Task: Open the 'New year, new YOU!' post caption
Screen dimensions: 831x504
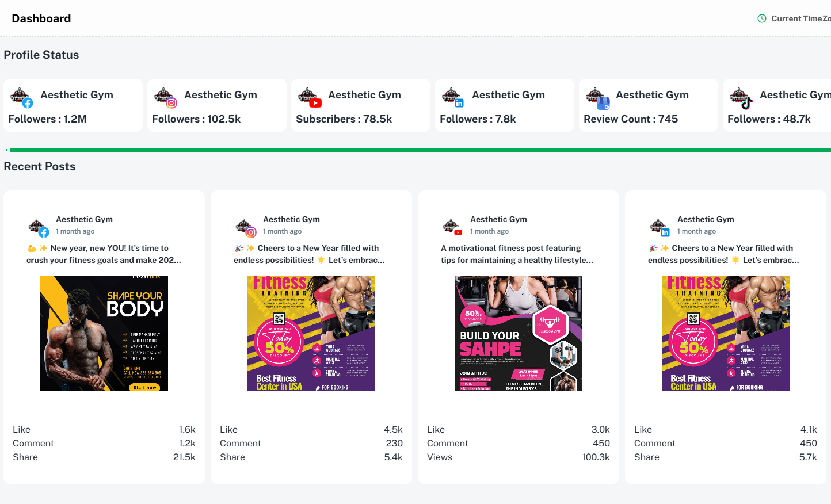Action: click(x=104, y=254)
